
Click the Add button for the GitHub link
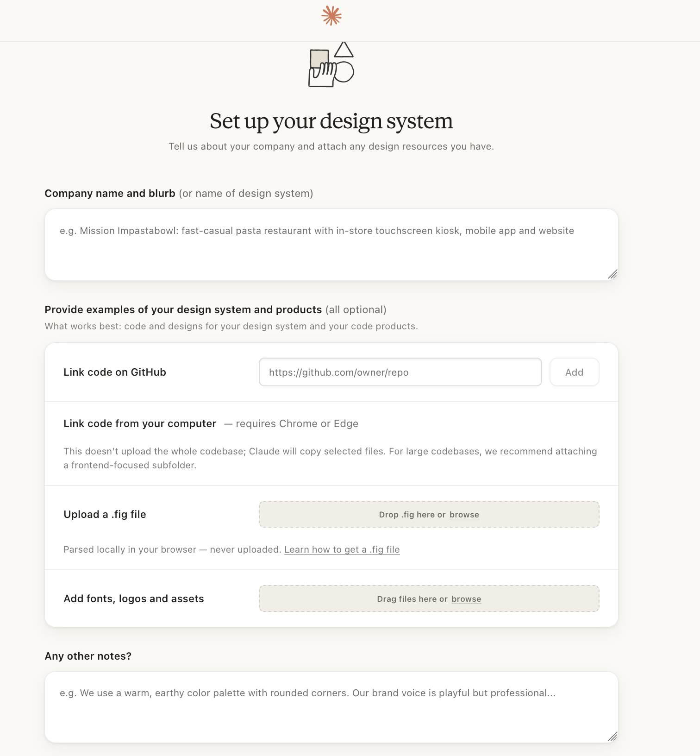(x=574, y=372)
